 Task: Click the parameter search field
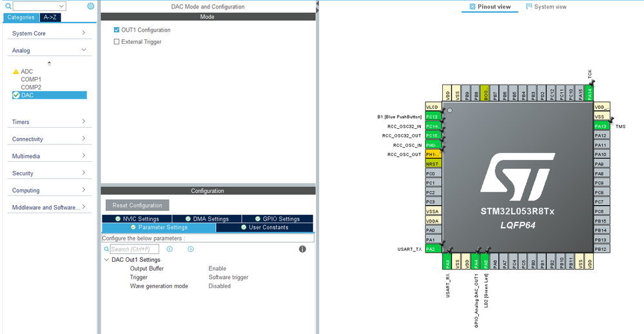point(134,249)
